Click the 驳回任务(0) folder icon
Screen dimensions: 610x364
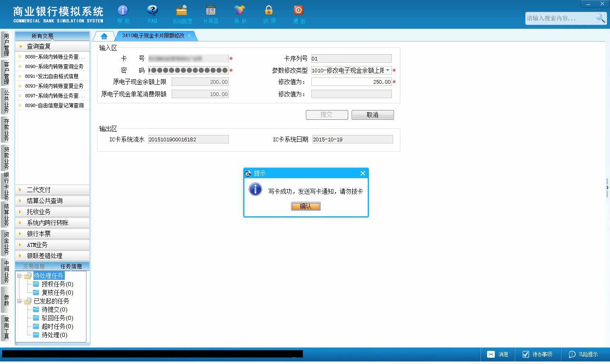pos(36,318)
